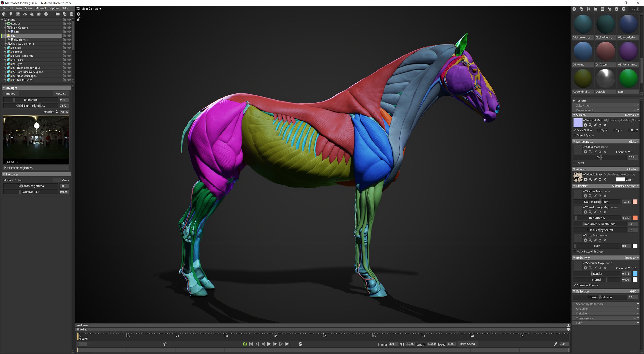Viewport: 644px width, 354px height.
Task: Open the delete material trash icon
Action: (602, 9)
